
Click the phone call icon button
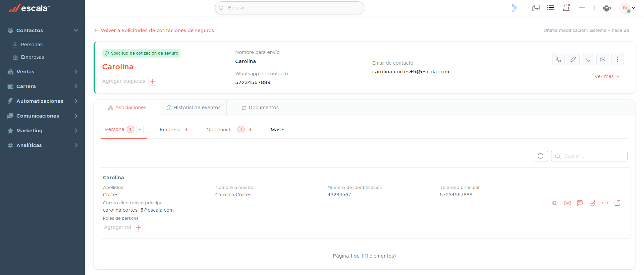[x=558, y=59]
